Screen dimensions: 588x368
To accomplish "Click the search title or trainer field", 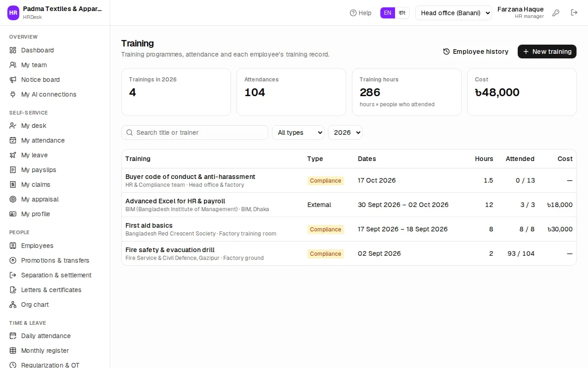I will (195, 132).
